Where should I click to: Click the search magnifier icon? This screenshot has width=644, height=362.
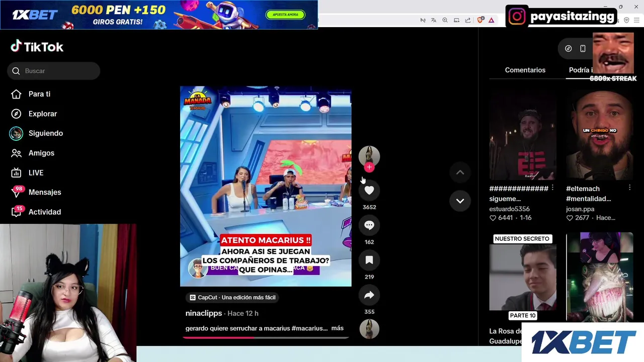[16, 71]
